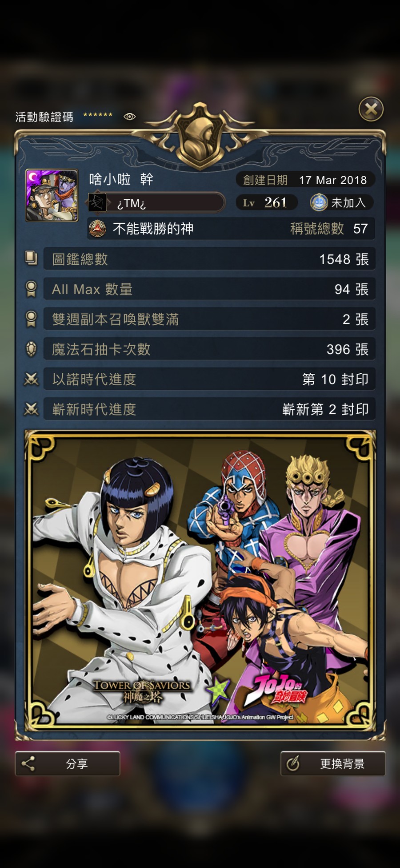Viewport: 400px width, 868px height.
Task: Tap the 嶄新時代進度 crossed swords icon
Action: (31, 409)
